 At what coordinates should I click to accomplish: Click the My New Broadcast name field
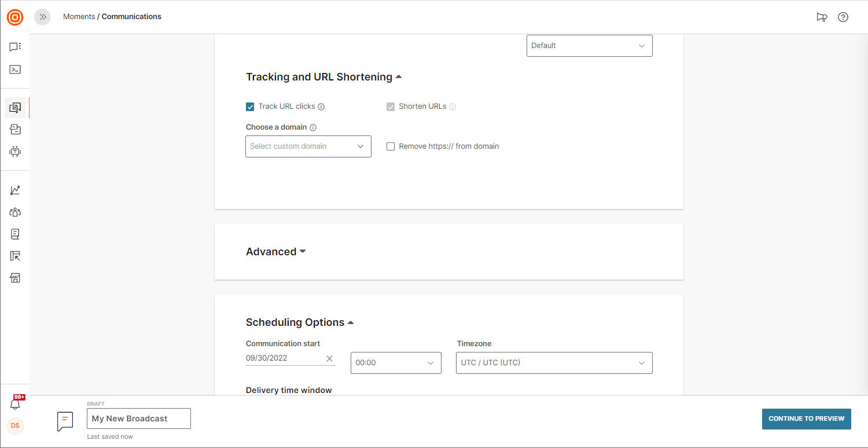coord(138,418)
